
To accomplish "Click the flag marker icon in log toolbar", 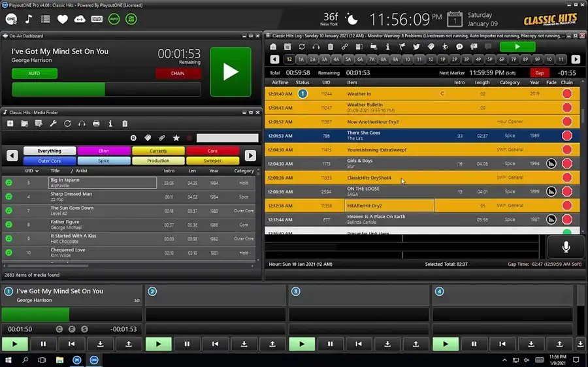I will point(402,47).
